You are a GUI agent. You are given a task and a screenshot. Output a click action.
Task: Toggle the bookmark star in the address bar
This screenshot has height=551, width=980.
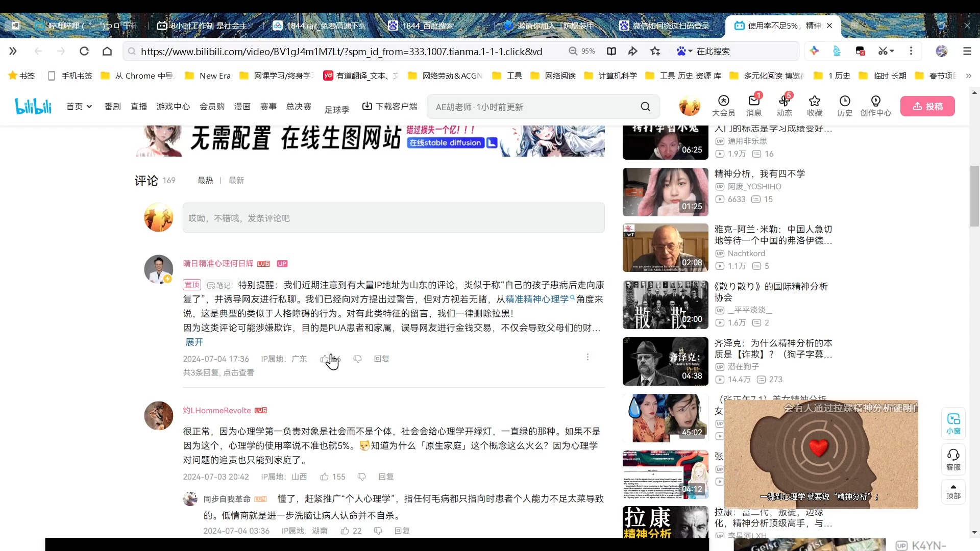655,51
